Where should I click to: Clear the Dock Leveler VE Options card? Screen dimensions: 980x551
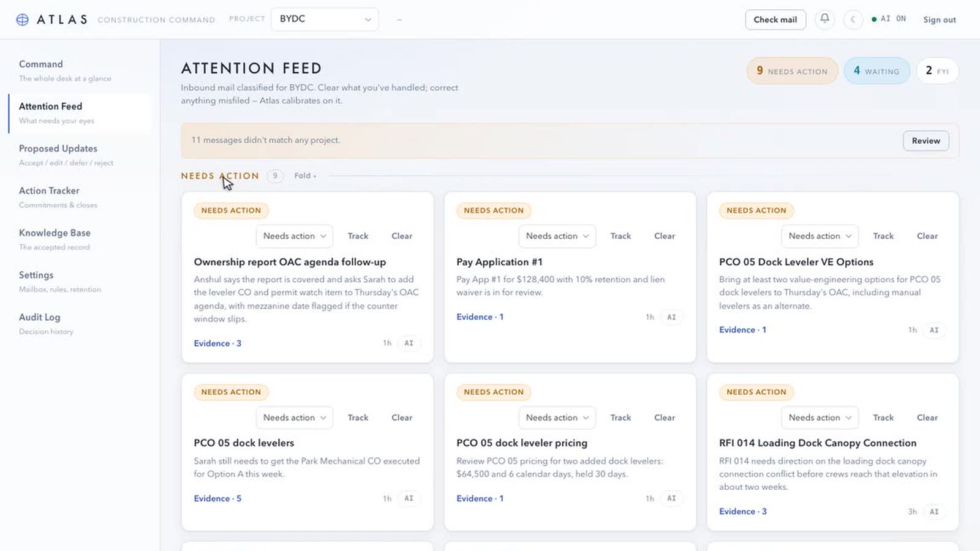[x=927, y=236]
